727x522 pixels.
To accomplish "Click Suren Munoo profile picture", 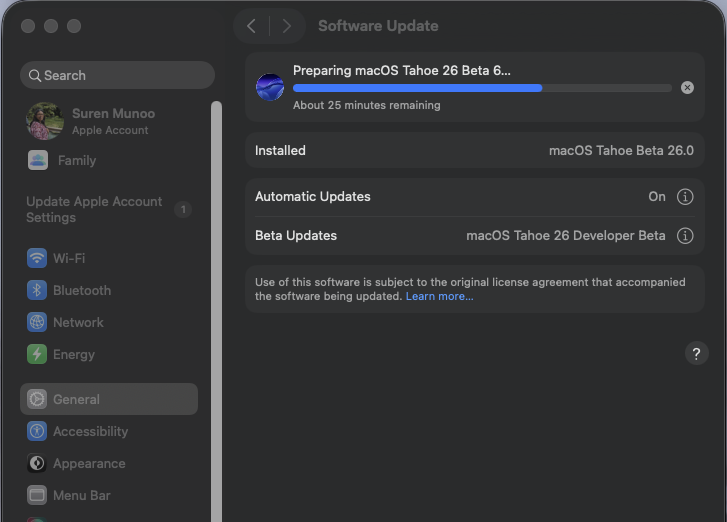I will click(45, 121).
